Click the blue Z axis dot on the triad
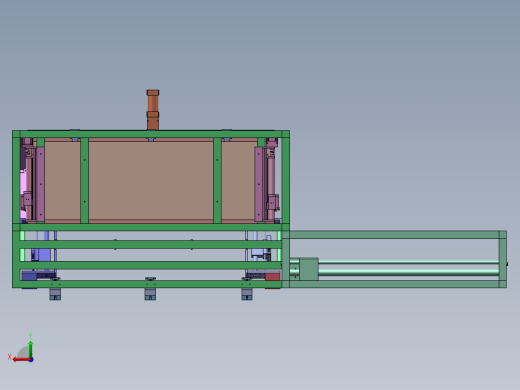The image size is (520, 390). pyautogui.click(x=31, y=360)
